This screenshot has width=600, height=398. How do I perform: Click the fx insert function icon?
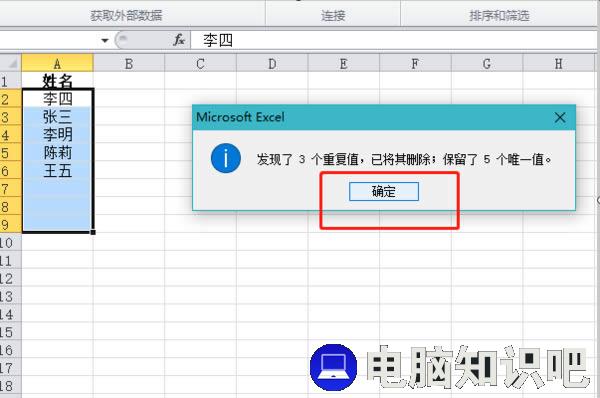179,40
